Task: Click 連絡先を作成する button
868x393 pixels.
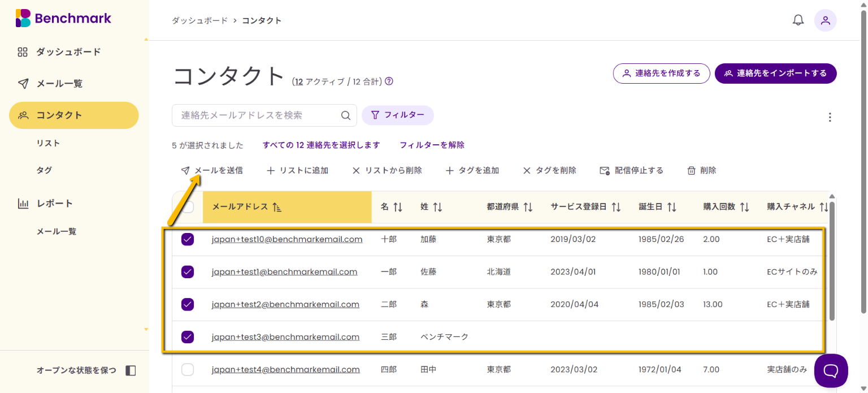Action: [661, 74]
